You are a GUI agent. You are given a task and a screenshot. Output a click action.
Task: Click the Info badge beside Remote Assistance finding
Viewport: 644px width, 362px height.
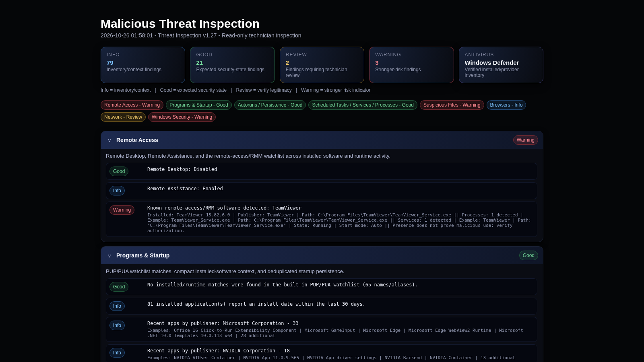[117, 191]
